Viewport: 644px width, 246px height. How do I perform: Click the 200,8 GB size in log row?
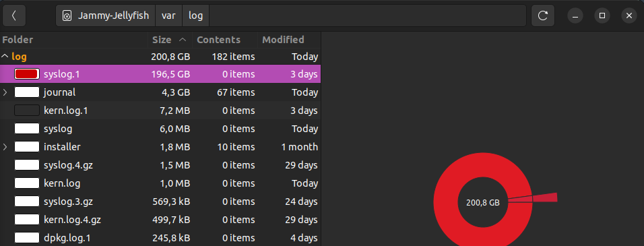(x=171, y=56)
